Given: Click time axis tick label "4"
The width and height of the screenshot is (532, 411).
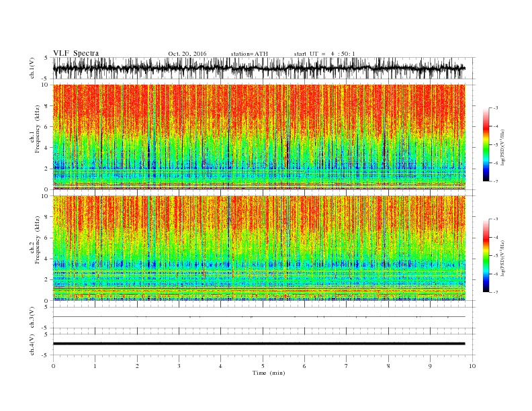Looking at the screenshot, I should tap(220, 366).
